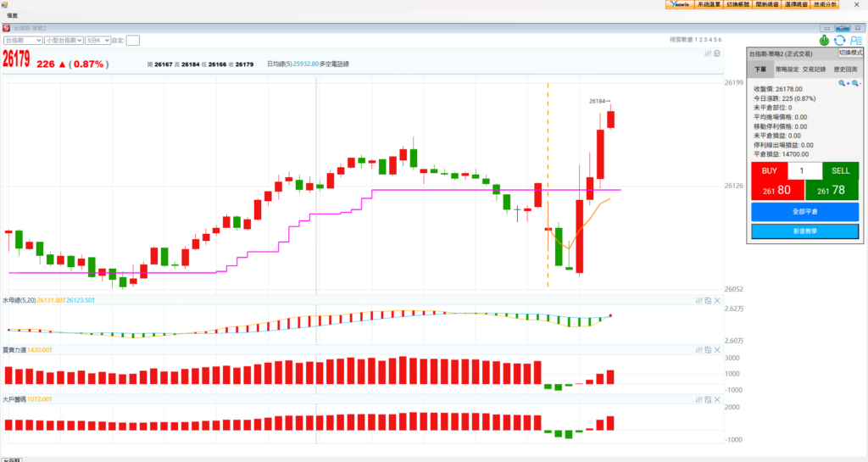This screenshot has width=868, height=462.
Task: Zoom in with the magnifier plus icon
Action: pos(843,83)
